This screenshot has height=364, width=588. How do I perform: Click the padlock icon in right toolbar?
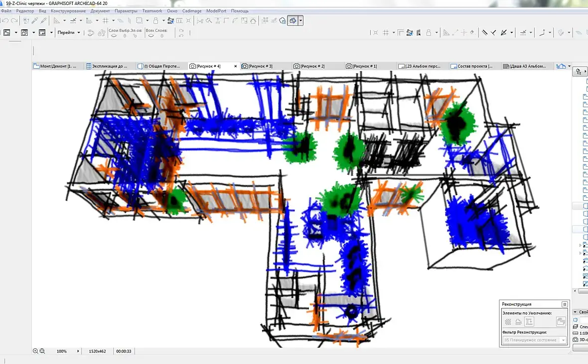429,32
